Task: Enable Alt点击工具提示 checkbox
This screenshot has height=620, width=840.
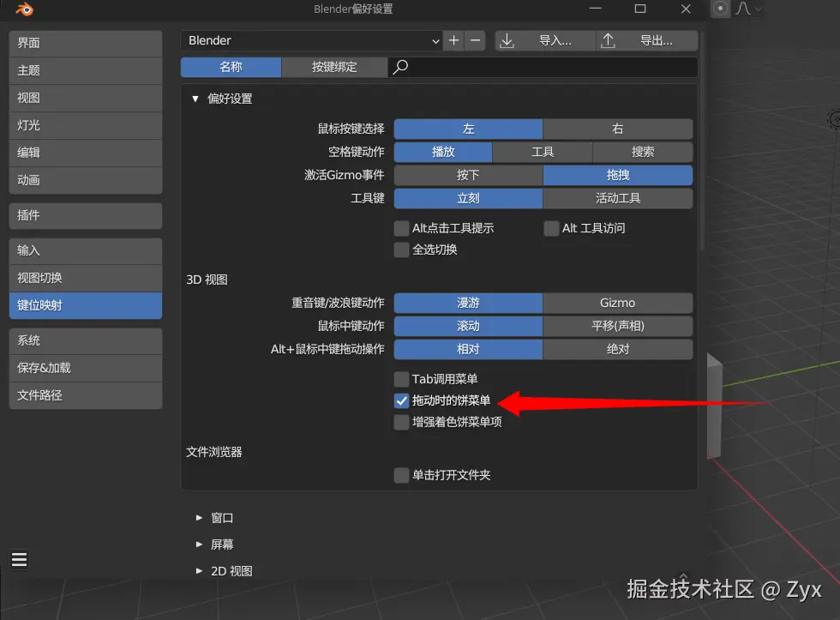Action: 401,228
